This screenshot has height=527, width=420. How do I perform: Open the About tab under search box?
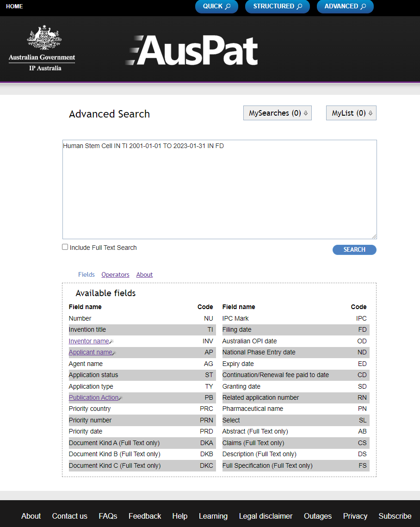(144, 274)
